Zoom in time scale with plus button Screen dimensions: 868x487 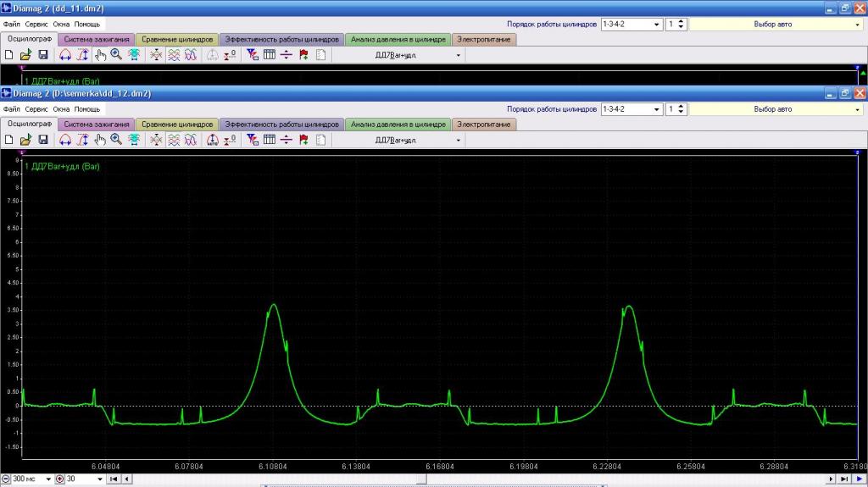(x=60, y=479)
